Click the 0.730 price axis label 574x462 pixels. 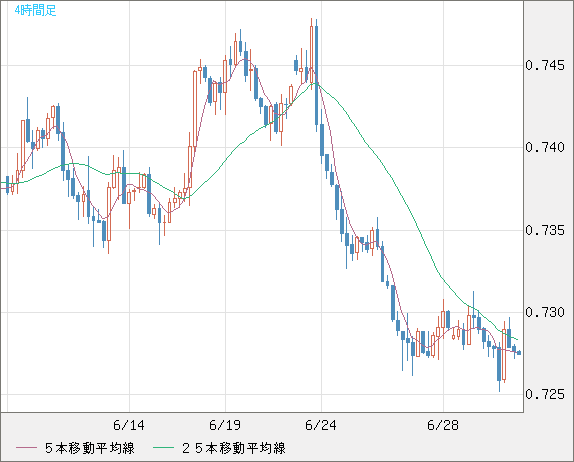point(545,312)
